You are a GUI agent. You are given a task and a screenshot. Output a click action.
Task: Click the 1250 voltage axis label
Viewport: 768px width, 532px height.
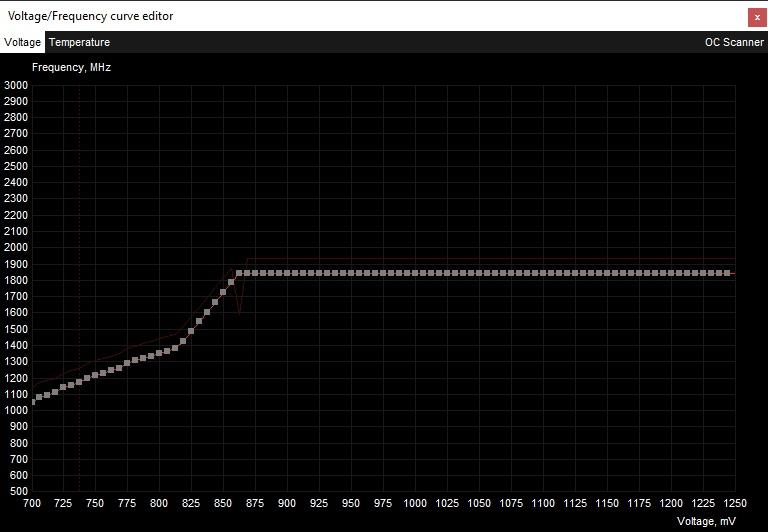[x=735, y=503]
